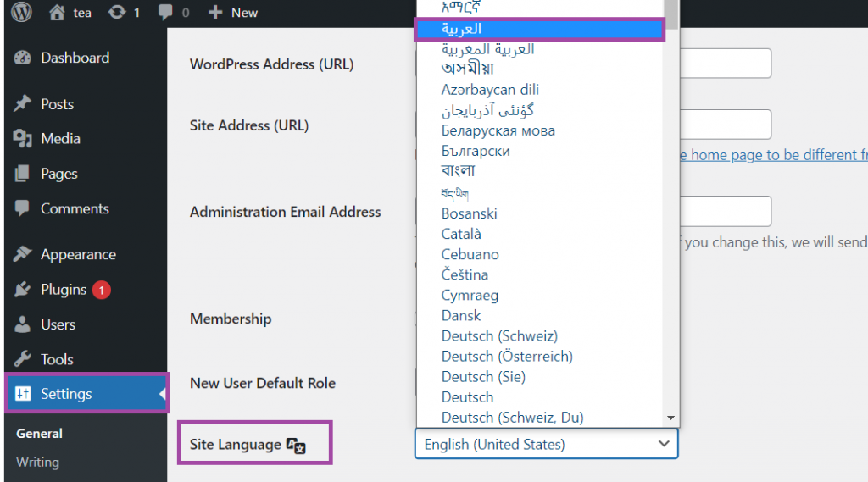Click the home icon beside tea
The width and height of the screenshot is (868, 482).
(x=57, y=12)
